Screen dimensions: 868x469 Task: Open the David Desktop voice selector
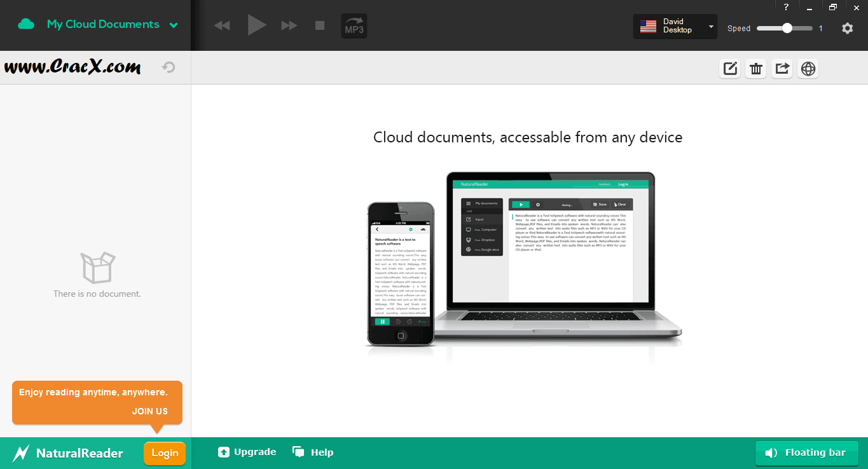675,27
